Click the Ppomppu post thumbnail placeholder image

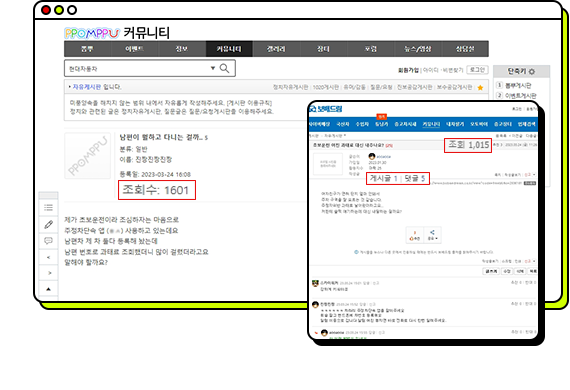87,156
